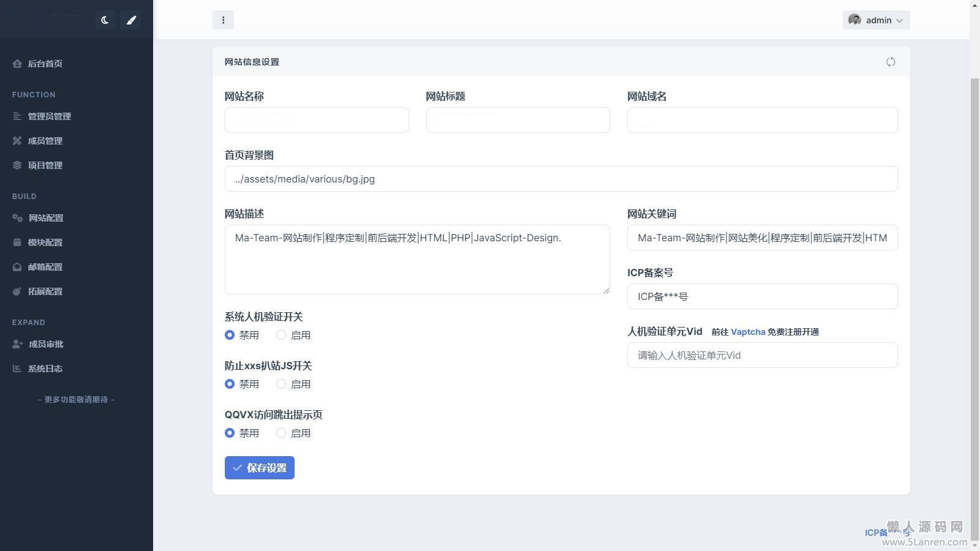Click the home icon beside 后台首页
The height and width of the screenshot is (551, 980).
click(17, 64)
